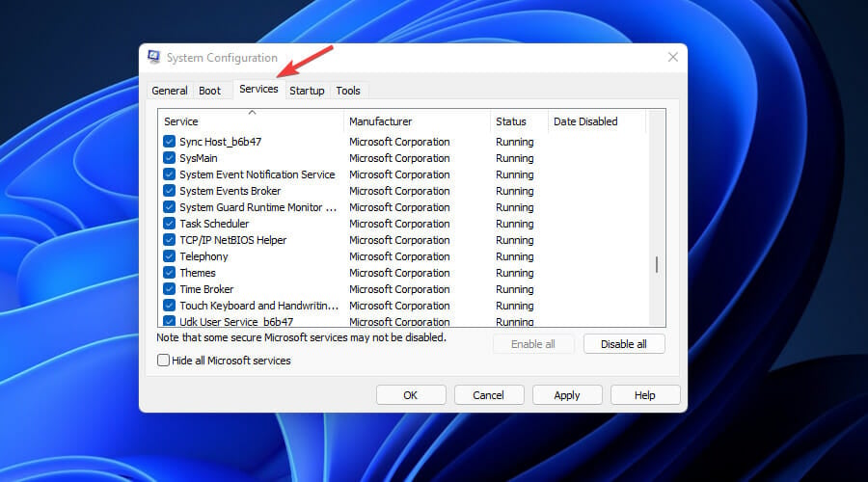Toggle Touch Keyboard and Handwriting checkbox
Image resolution: width=868 pixels, height=482 pixels.
(170, 306)
